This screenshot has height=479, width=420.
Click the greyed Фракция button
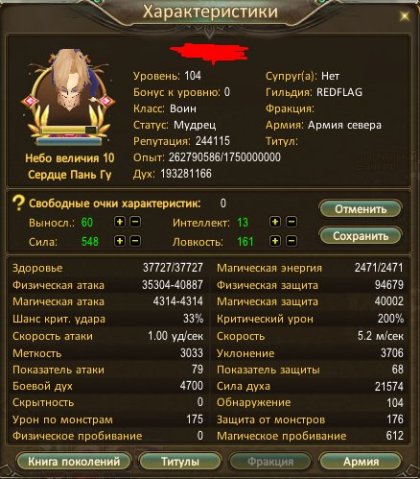tap(270, 462)
